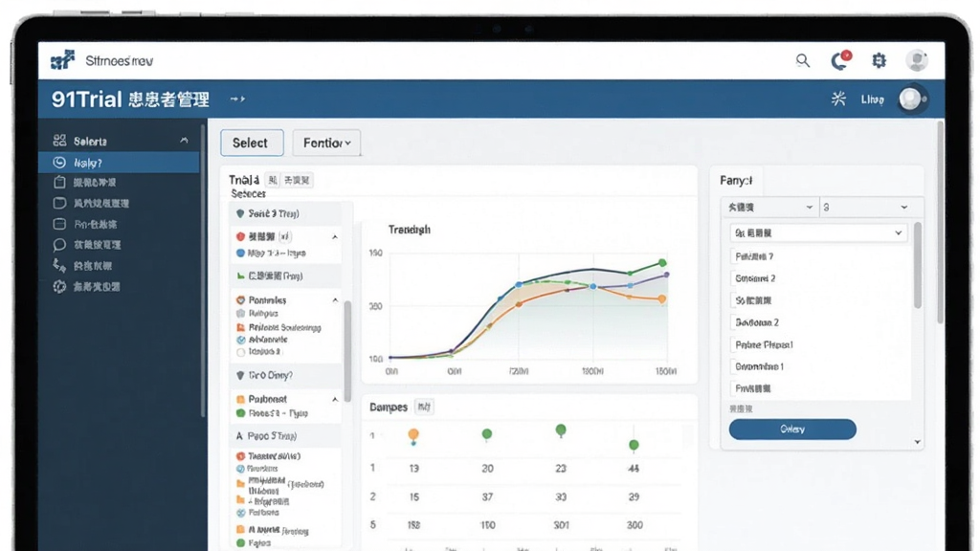Click the arrow icon beside the 91Trial title
980x551 pixels.
[x=237, y=99]
